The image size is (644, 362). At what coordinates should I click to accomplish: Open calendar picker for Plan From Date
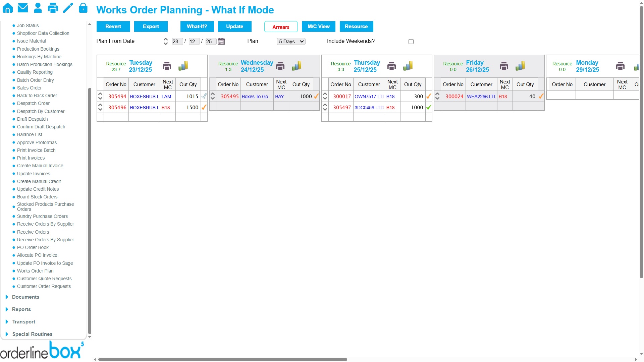[x=221, y=41]
